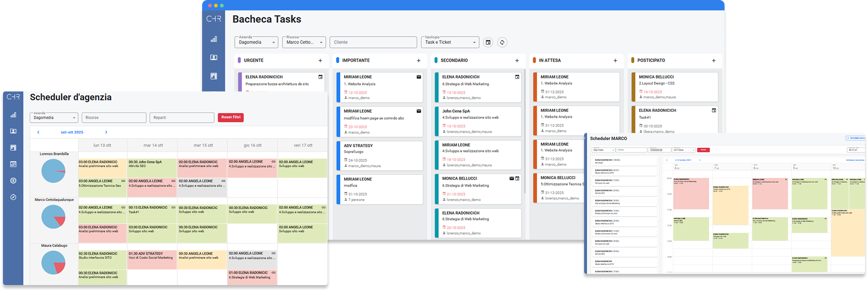The width and height of the screenshot is (868, 291).
Task: Click the calendar view button beside tipologia
Action: (x=488, y=42)
